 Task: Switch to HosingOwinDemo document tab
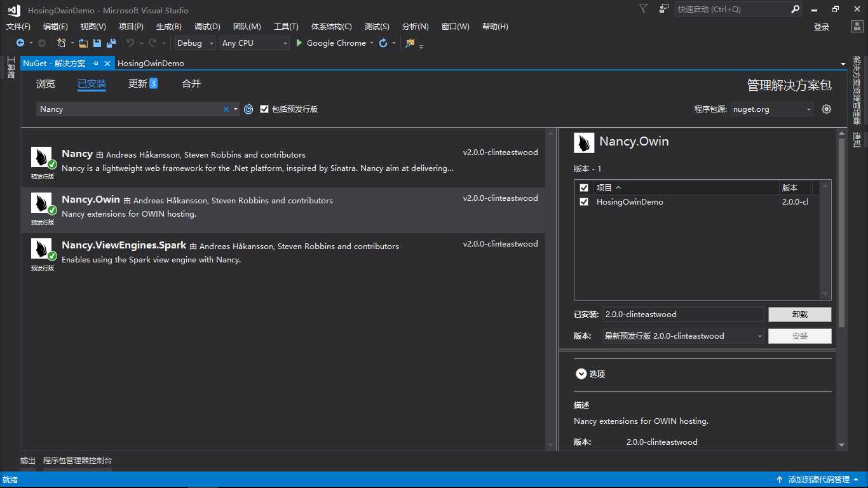(151, 63)
